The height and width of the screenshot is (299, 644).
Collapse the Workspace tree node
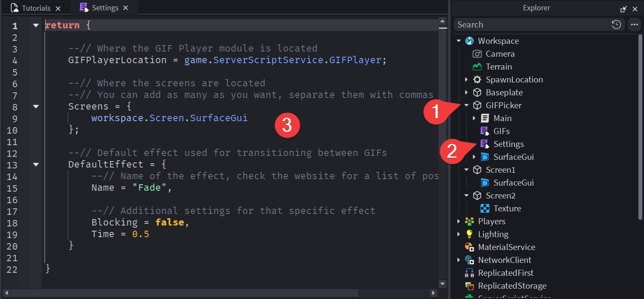459,41
